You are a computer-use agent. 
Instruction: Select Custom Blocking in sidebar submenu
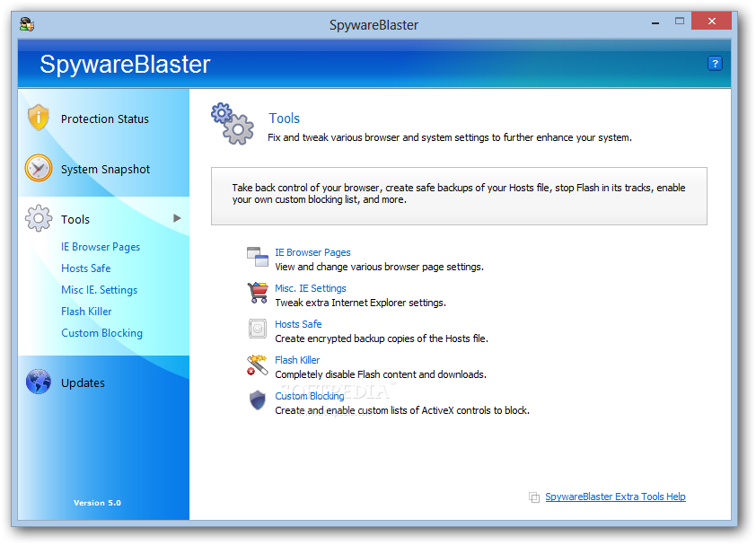pos(101,333)
